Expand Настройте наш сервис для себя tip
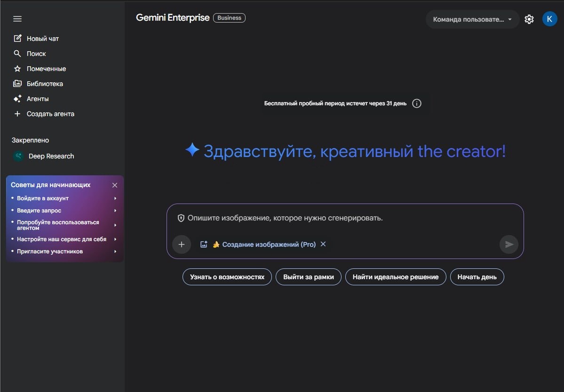Viewport: 564px width, 392px height. (115, 239)
